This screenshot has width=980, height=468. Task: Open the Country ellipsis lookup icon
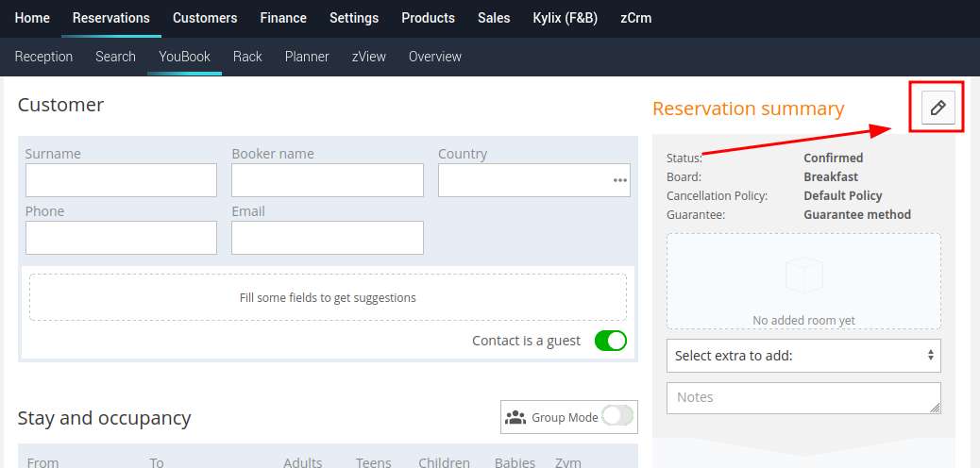click(619, 180)
